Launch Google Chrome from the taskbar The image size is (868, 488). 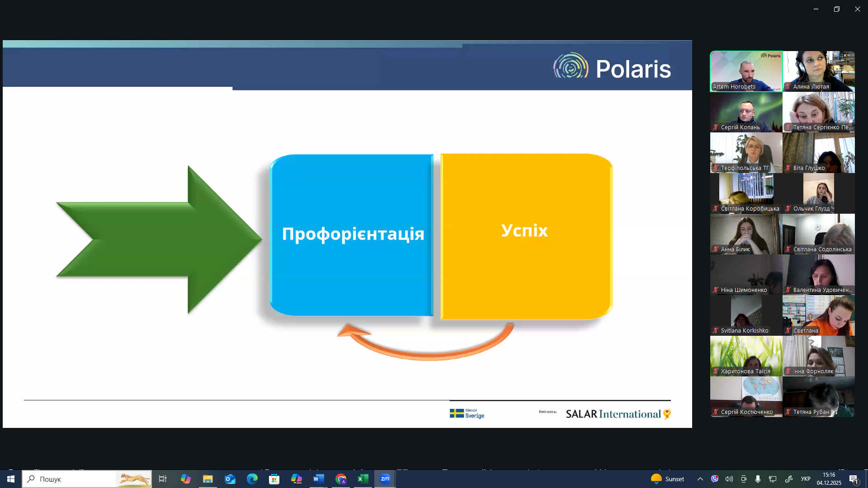pyautogui.click(x=341, y=479)
